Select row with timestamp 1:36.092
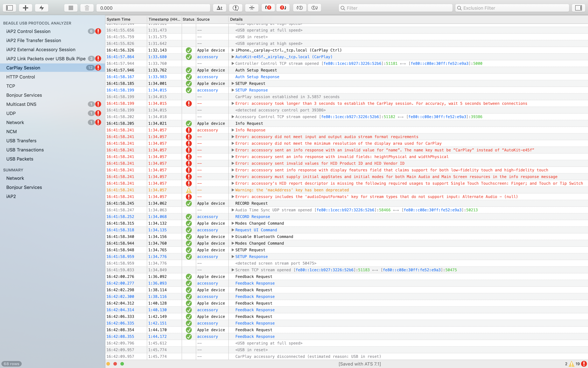The width and height of the screenshot is (588, 368). pyautogui.click(x=346, y=277)
